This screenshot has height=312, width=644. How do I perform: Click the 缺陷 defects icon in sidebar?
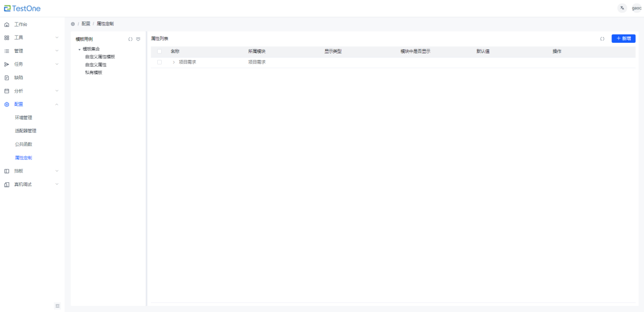tap(7, 78)
